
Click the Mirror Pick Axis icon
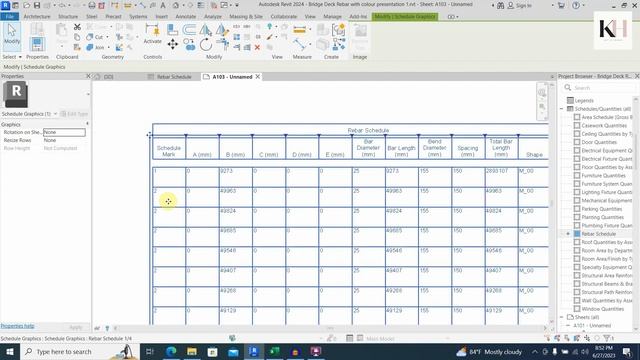(206, 29)
